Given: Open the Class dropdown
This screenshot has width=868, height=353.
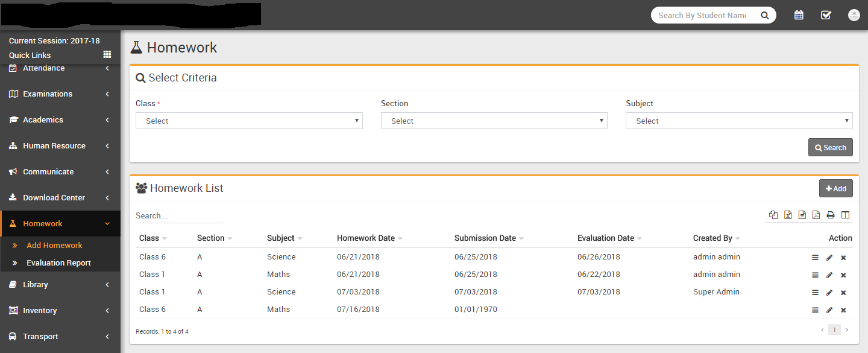Looking at the screenshot, I should tap(249, 121).
